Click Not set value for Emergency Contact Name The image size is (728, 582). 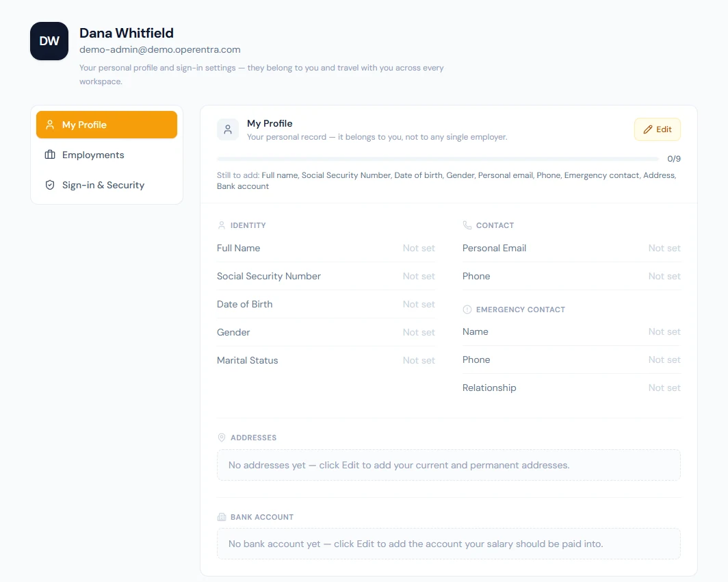tap(664, 331)
